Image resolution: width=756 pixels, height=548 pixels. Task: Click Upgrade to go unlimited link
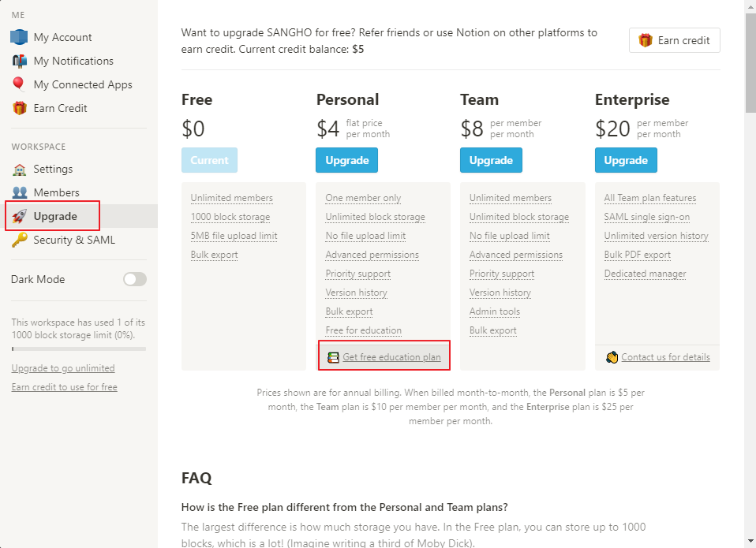(x=63, y=368)
